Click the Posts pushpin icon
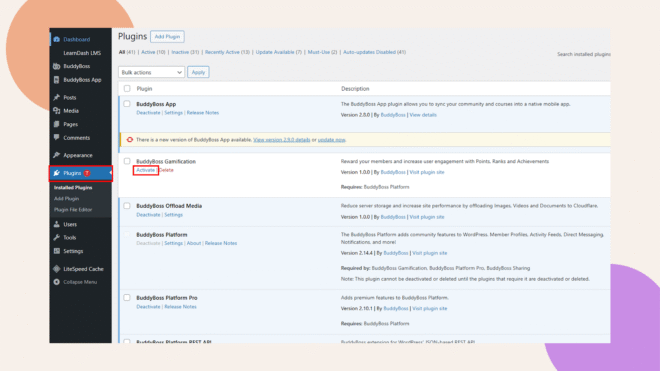This screenshot has height=371, width=660. 56,97
